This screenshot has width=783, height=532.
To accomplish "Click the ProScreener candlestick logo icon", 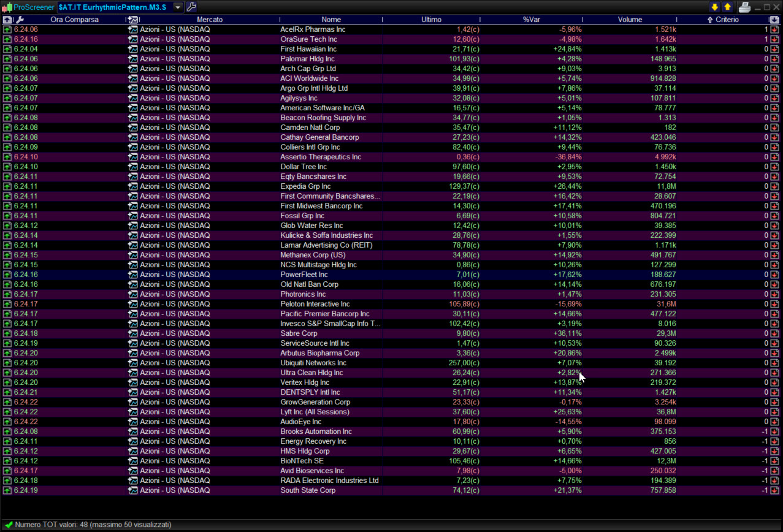I will pyautogui.click(x=7, y=7).
